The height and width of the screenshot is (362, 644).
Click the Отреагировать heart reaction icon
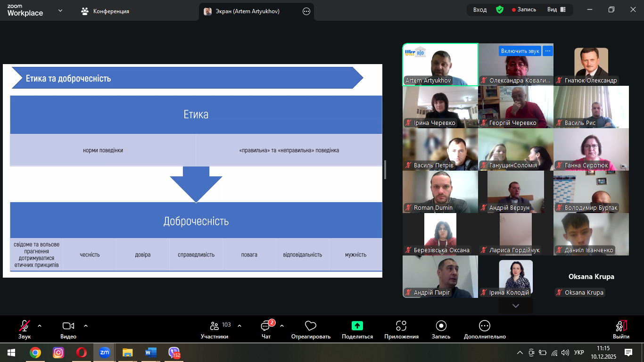[x=310, y=326]
